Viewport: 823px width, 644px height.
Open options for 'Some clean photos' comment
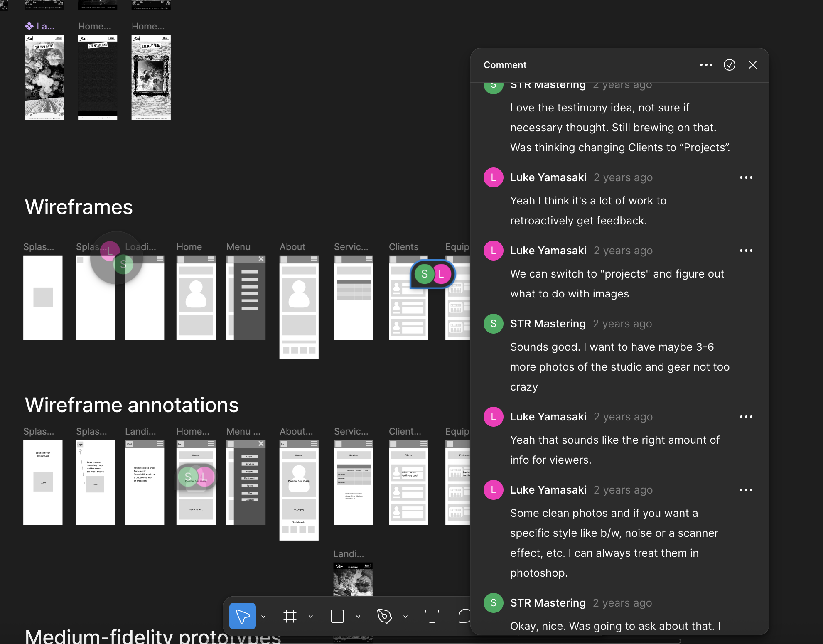click(x=746, y=490)
